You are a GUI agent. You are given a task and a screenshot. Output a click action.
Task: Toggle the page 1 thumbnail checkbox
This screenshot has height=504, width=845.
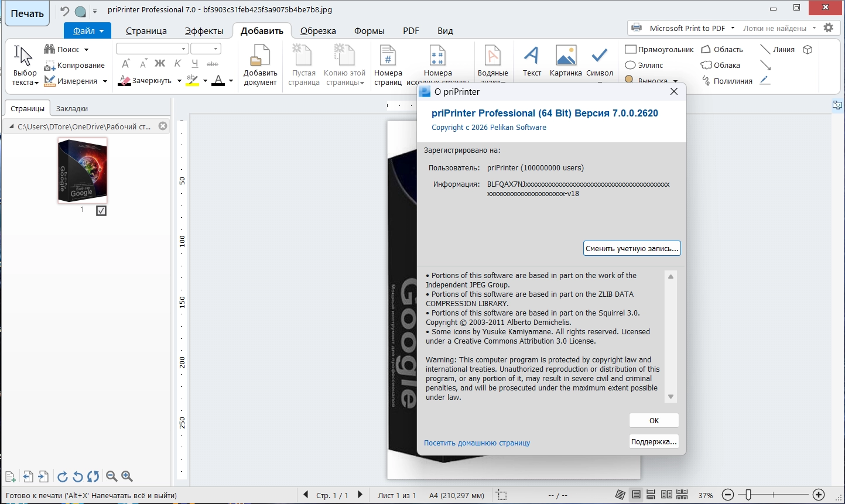coord(101,211)
